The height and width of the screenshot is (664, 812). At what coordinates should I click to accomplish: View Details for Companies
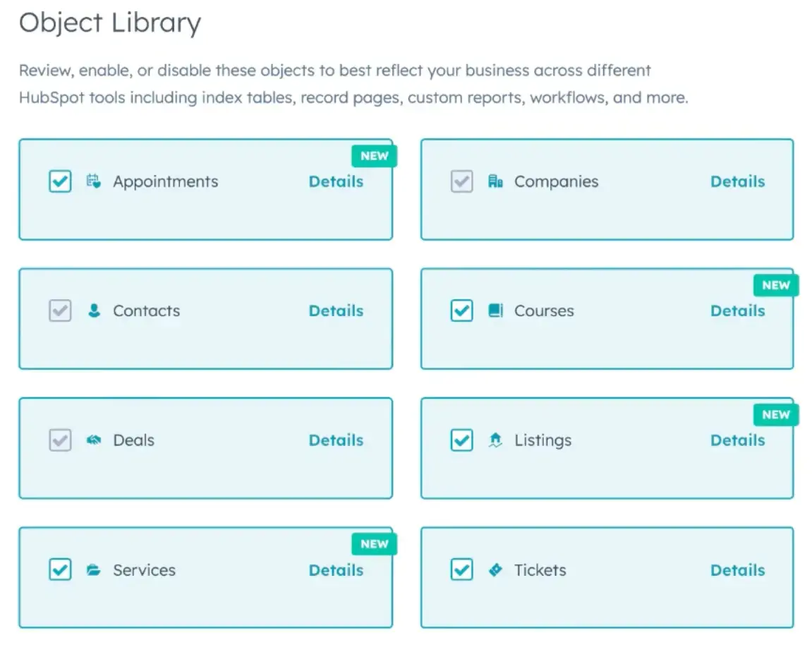[737, 181]
